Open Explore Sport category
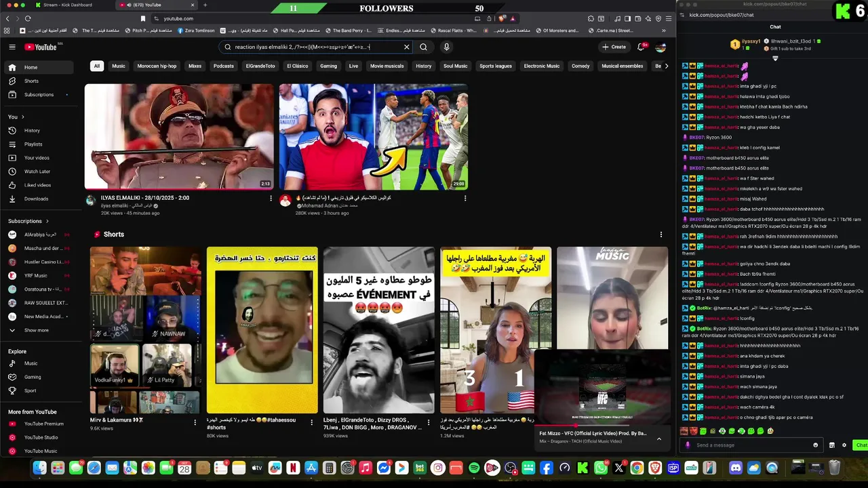 point(39,390)
